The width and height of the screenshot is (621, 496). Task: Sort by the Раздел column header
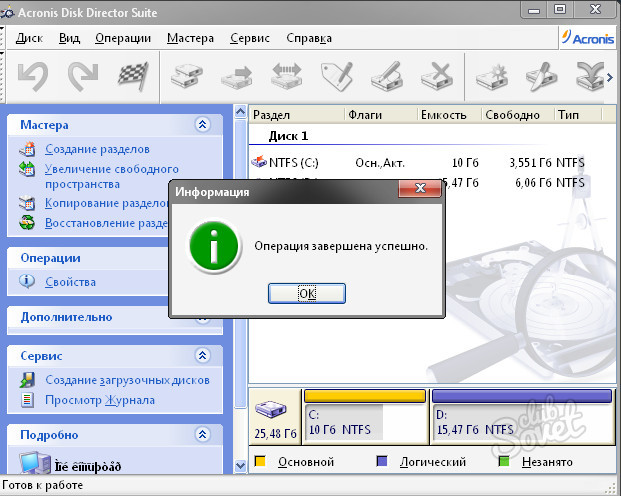[296, 114]
